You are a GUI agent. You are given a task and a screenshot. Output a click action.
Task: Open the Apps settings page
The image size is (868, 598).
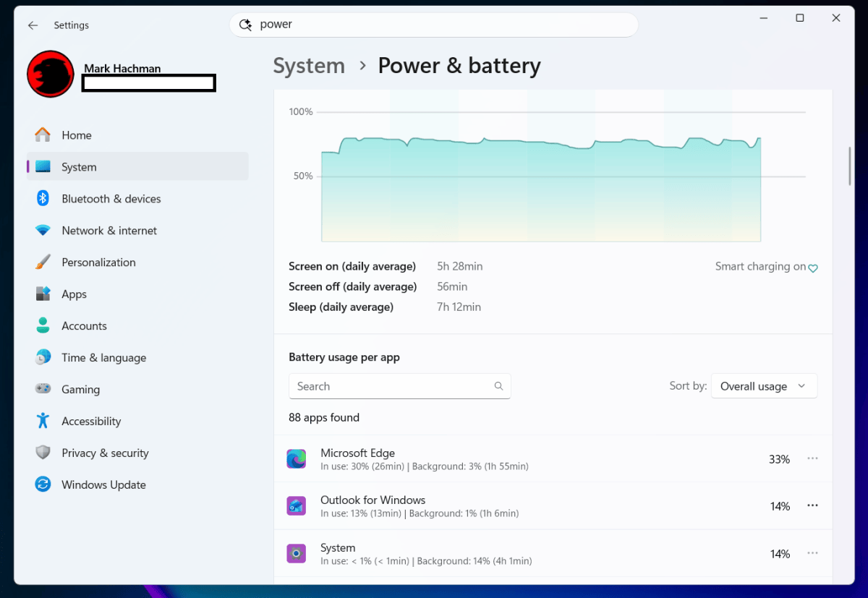coord(137,294)
